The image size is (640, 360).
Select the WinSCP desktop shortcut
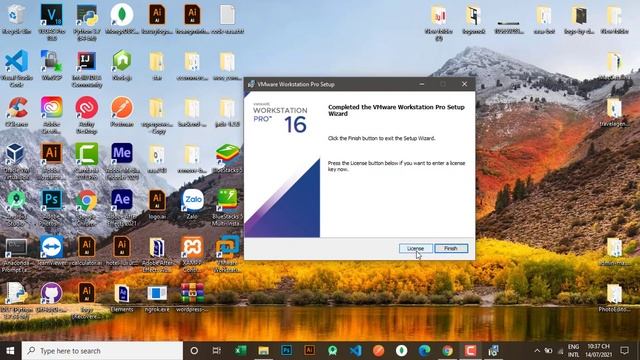51,65
